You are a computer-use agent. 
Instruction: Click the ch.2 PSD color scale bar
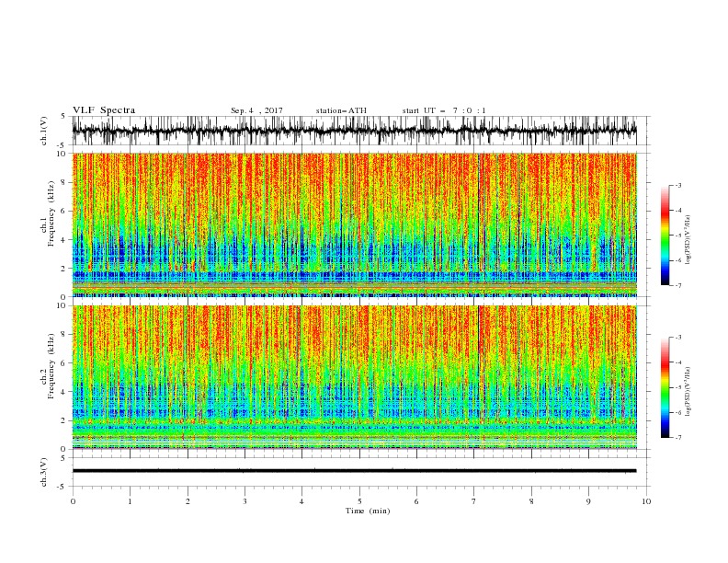click(665, 387)
